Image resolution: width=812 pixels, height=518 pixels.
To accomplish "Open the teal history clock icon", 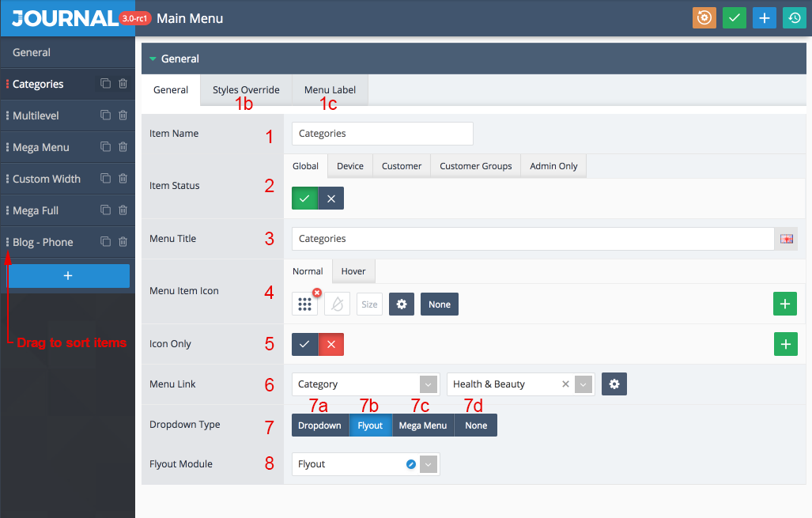I will tap(795, 18).
